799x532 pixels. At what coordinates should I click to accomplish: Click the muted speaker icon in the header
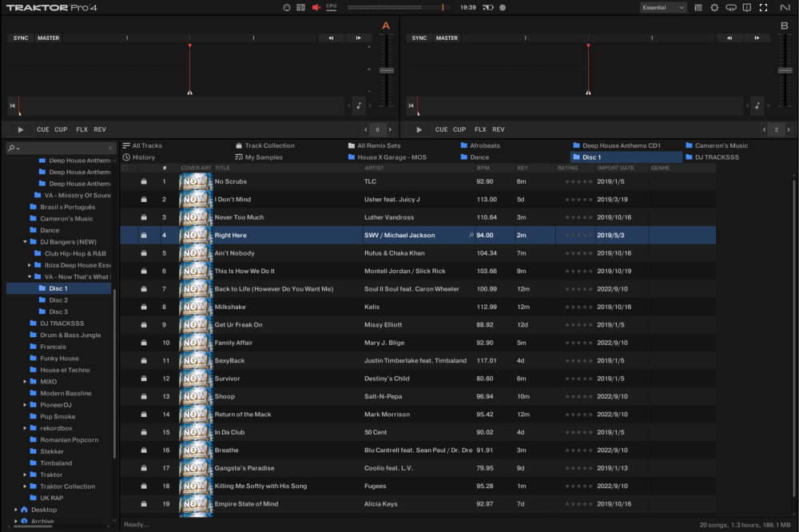click(x=316, y=7)
